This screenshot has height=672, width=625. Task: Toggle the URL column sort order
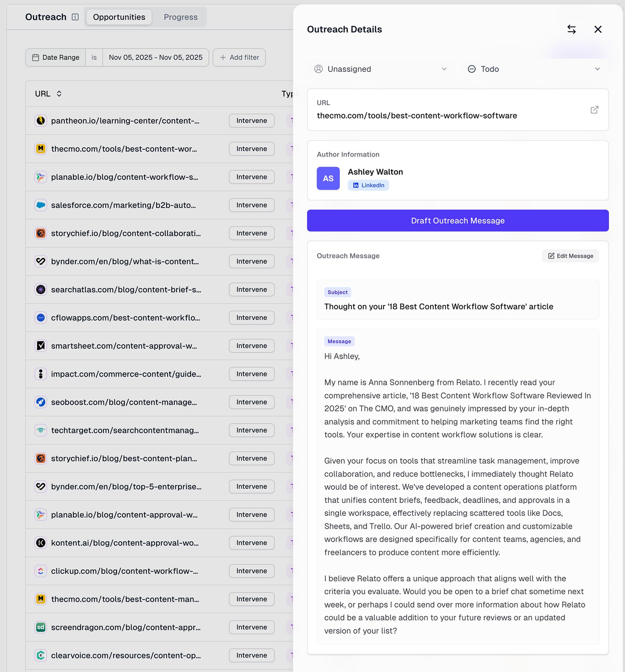[x=60, y=94]
